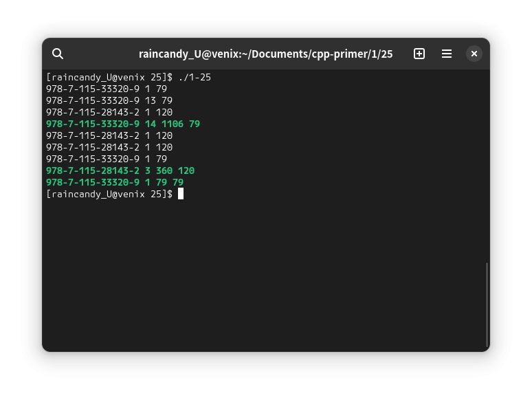
Task: Close the terminal window
Action: (474, 54)
